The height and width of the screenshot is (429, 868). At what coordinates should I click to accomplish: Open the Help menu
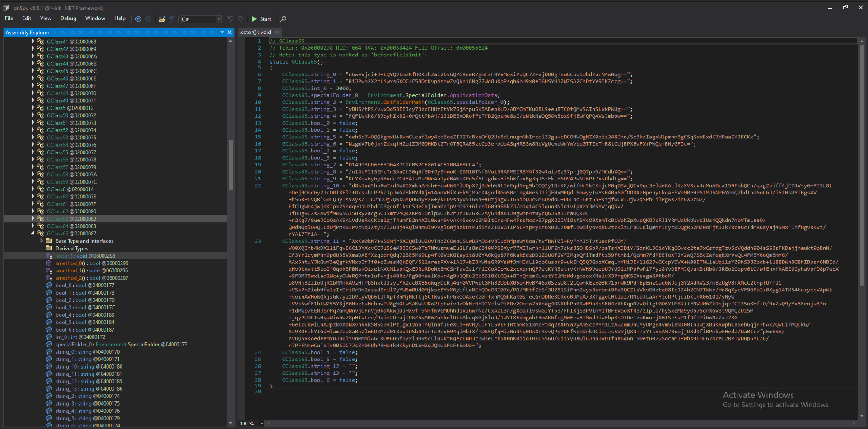[120, 18]
